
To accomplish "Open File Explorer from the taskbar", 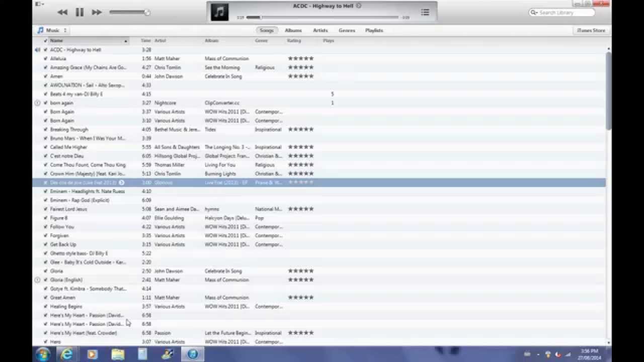I will click(x=118, y=354).
